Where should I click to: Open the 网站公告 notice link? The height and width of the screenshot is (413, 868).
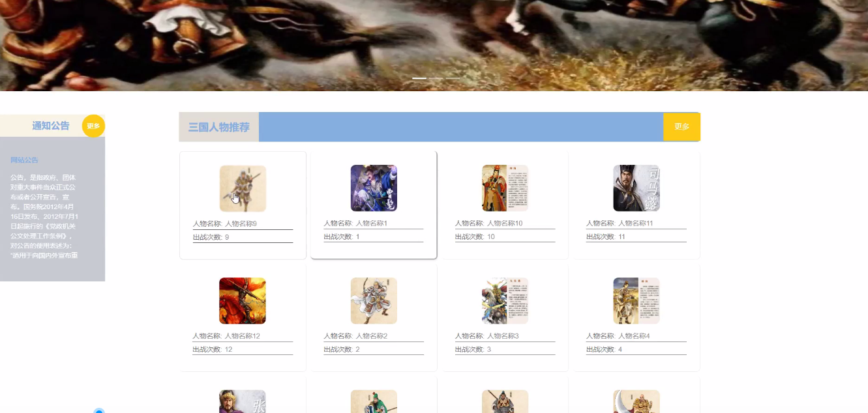[x=24, y=160]
